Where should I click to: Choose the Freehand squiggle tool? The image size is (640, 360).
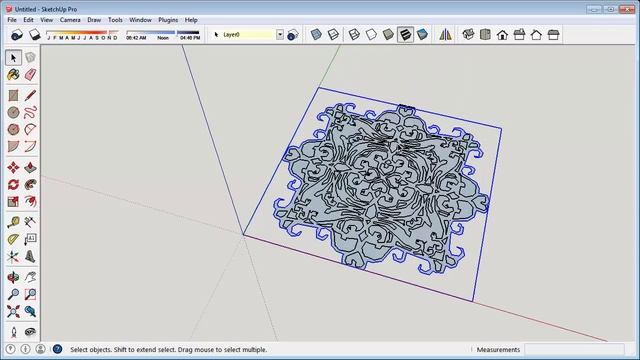tap(30, 112)
